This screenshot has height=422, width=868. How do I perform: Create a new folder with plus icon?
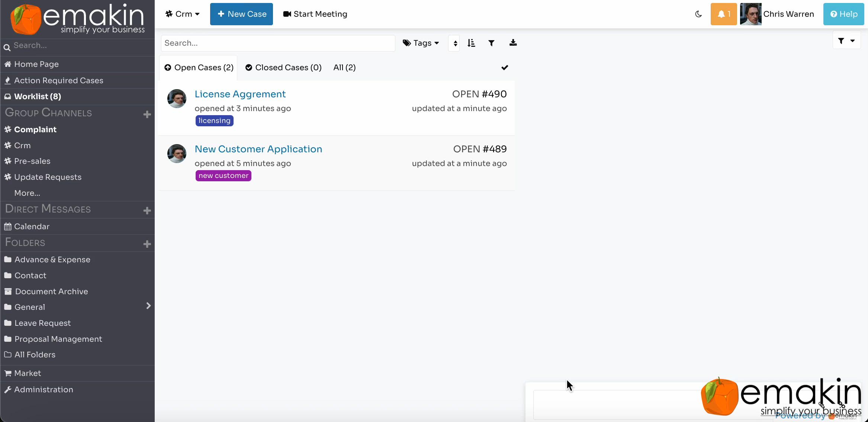tap(147, 244)
